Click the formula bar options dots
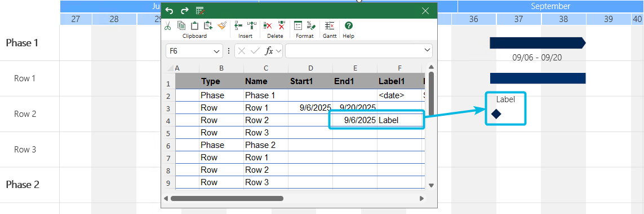 229,51
